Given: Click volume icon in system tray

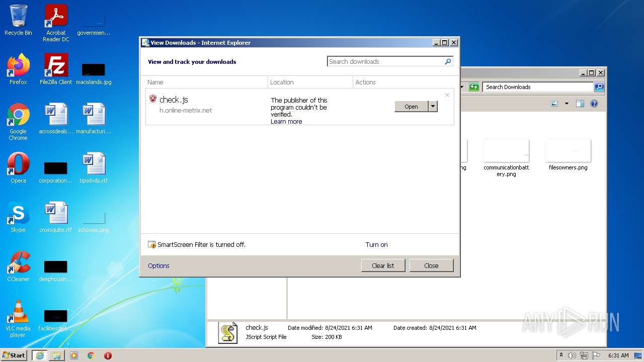Looking at the screenshot, I should tap(572, 355).
